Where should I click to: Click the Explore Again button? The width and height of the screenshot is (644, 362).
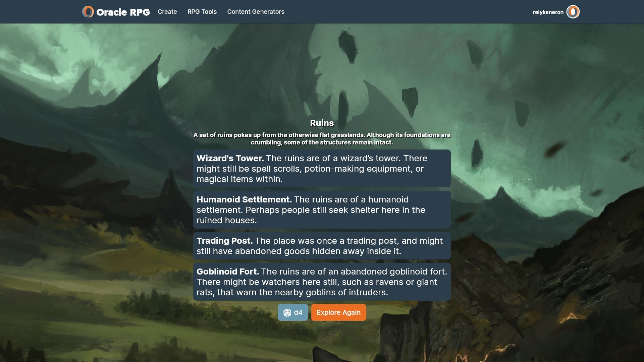[338, 312]
